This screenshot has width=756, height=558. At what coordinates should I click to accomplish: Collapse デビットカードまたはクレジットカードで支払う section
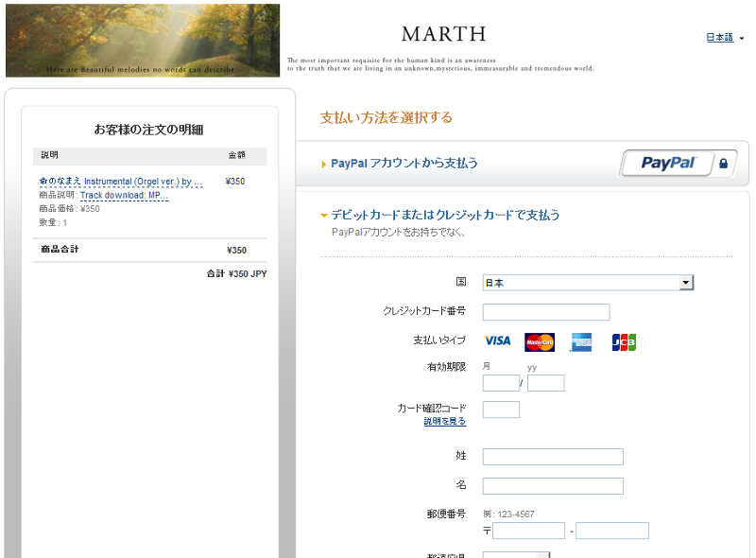coord(444,215)
